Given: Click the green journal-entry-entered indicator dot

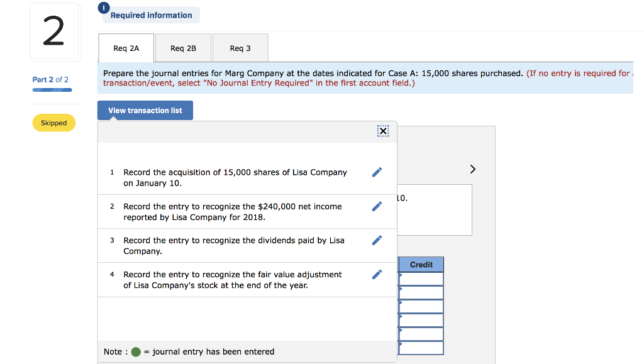Looking at the screenshot, I should click(x=135, y=351).
